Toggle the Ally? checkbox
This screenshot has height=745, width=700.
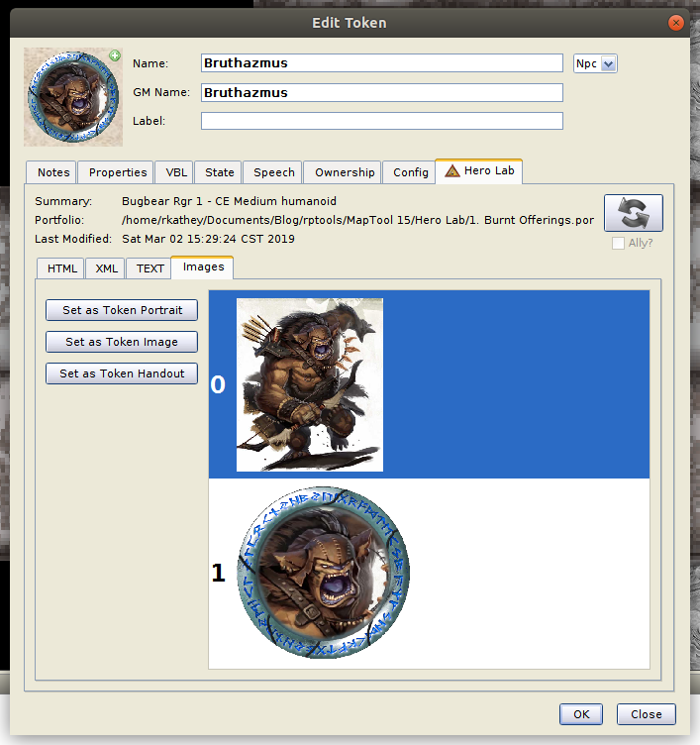(x=618, y=244)
